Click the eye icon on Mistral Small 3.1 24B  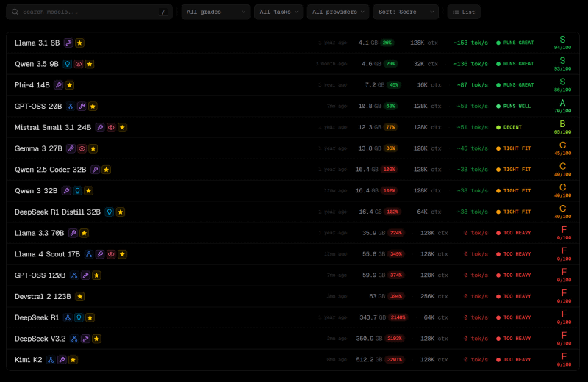(x=111, y=127)
